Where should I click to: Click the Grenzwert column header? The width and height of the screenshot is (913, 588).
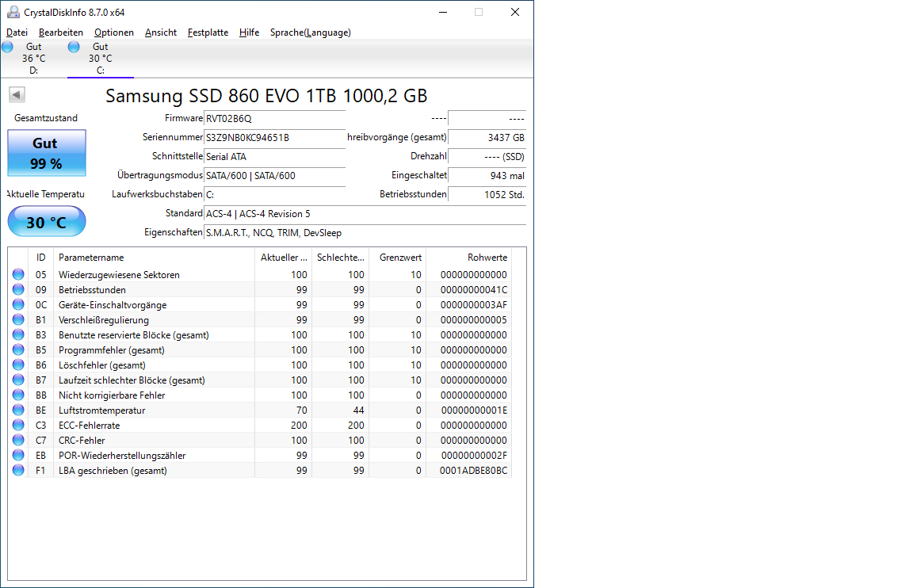point(398,258)
